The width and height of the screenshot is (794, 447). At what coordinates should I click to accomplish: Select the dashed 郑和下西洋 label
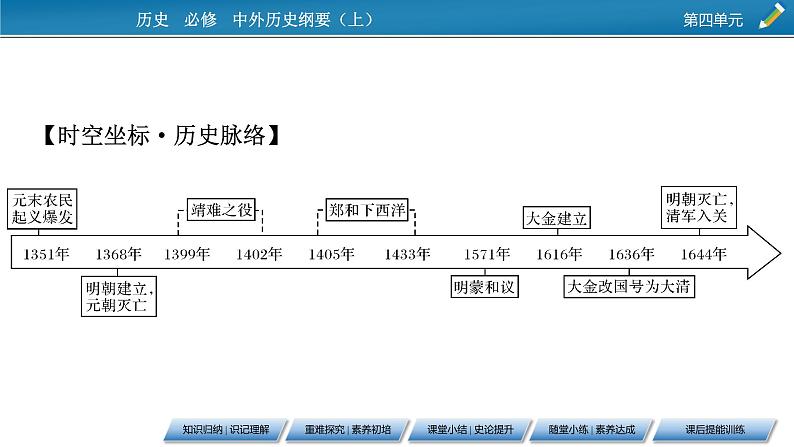pyautogui.click(x=368, y=212)
